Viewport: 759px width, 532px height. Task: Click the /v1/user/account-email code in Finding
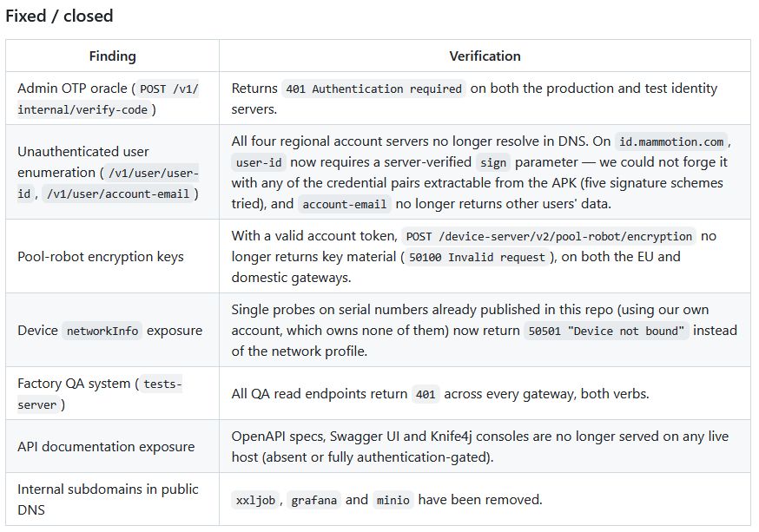click(118, 194)
